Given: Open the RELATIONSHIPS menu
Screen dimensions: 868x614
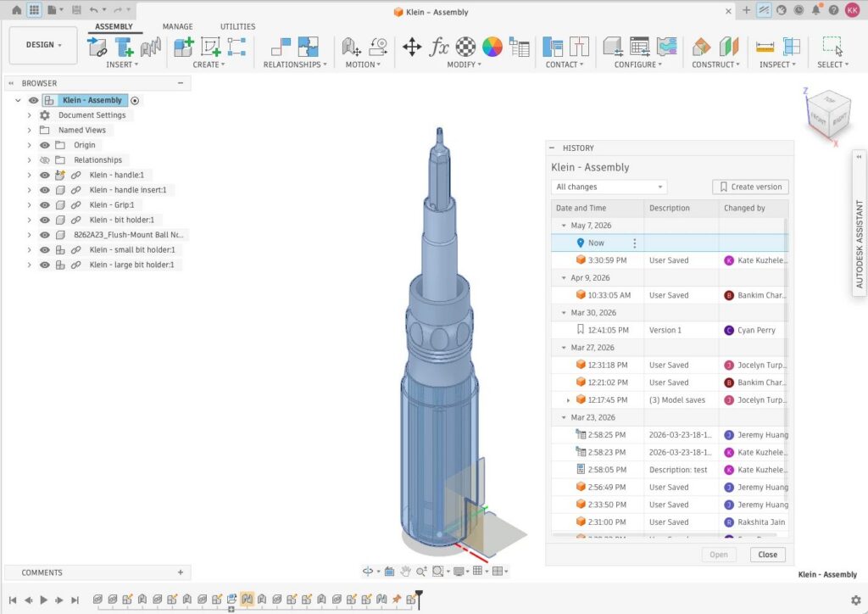Looking at the screenshot, I should click(x=295, y=64).
